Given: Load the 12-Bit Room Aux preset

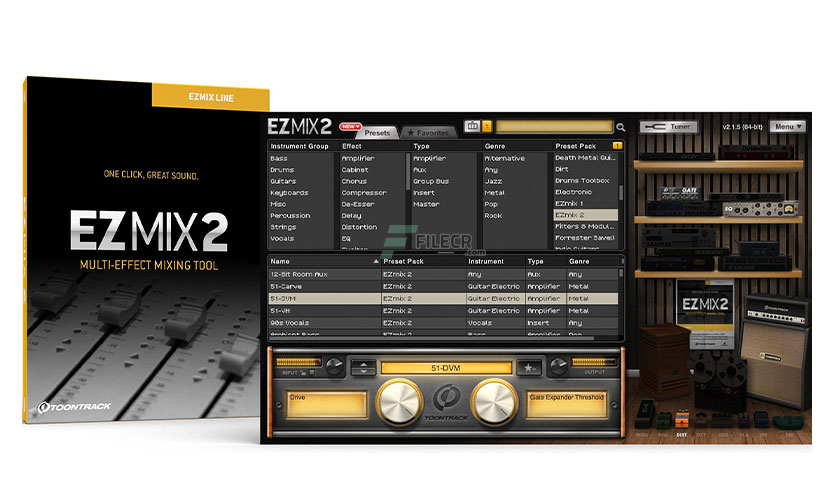Looking at the screenshot, I should pos(443,274).
